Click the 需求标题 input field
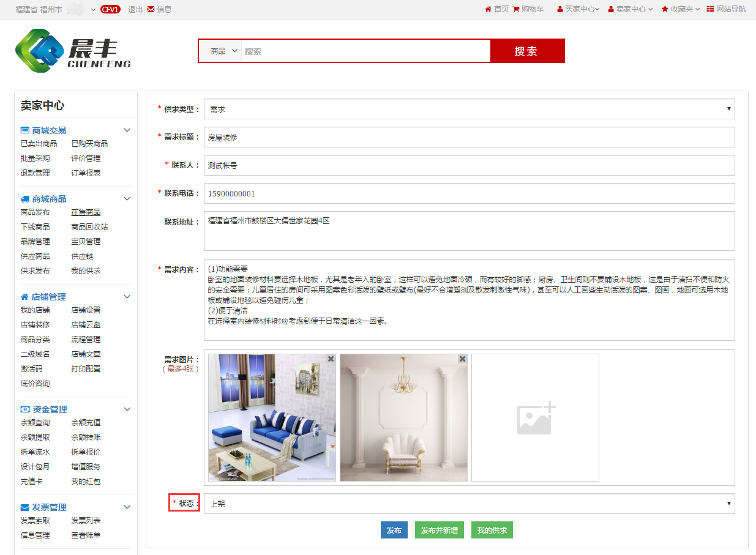This screenshot has width=756, height=555. 469,138
